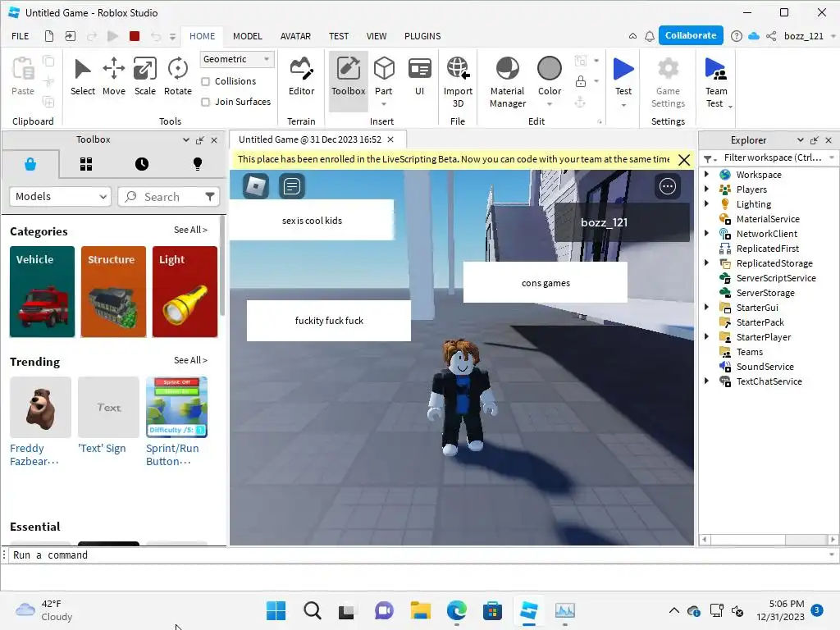Toggle in-game chat window icon
This screenshot has height=630, width=840.
click(292, 186)
